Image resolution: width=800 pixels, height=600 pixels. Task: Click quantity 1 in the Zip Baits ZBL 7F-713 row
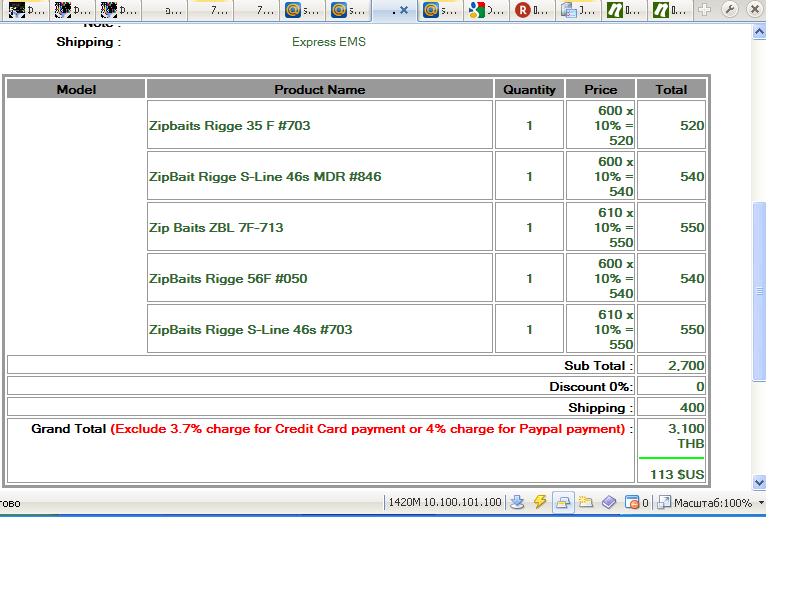(x=529, y=228)
